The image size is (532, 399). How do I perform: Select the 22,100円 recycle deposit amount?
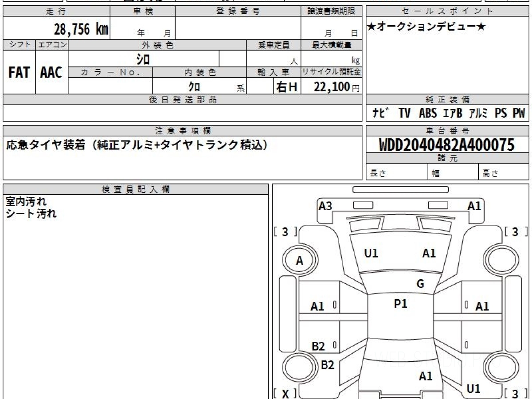tap(337, 87)
